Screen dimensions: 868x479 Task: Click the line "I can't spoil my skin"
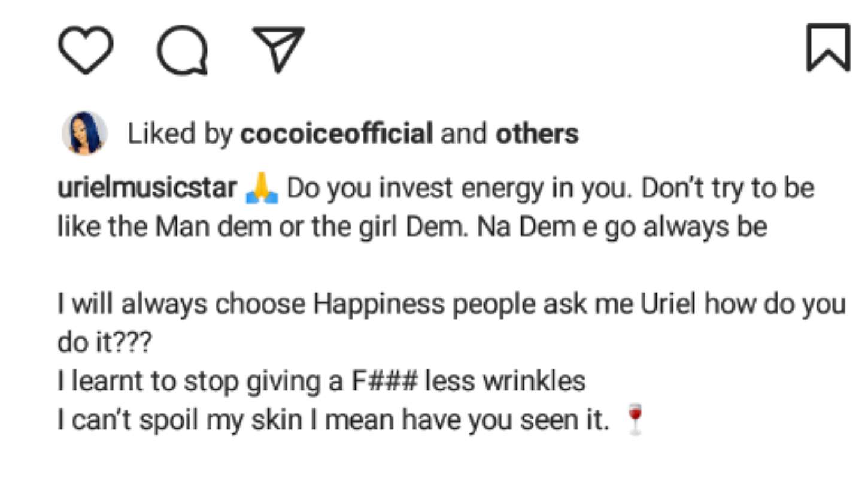tap(180, 420)
